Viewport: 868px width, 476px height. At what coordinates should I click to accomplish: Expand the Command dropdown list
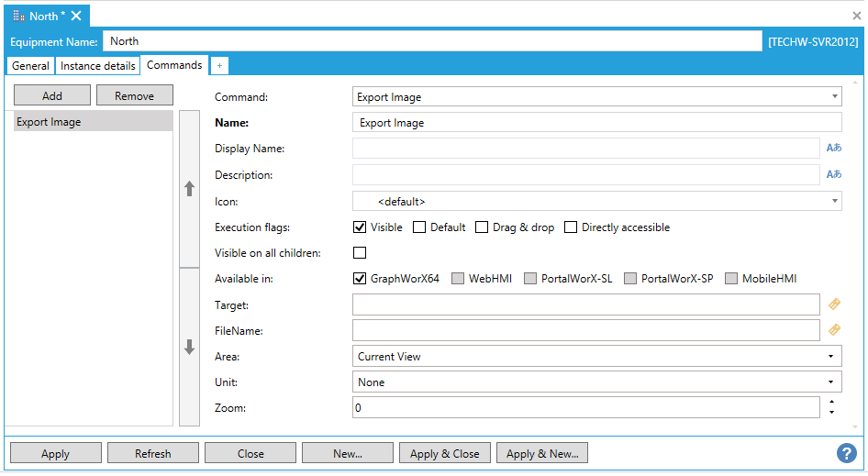[x=834, y=96]
